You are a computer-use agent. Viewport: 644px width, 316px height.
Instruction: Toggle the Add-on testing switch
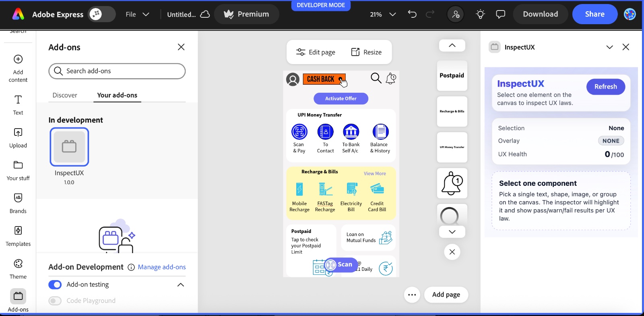[55, 285]
